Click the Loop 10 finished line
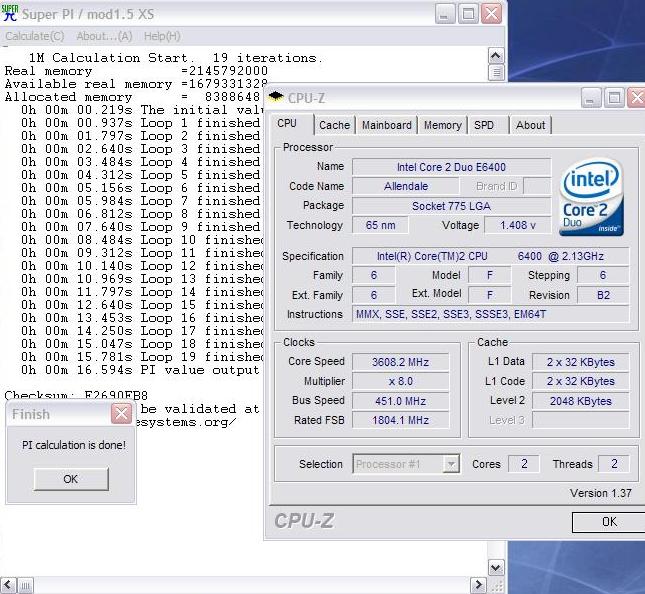This screenshot has width=645, height=594. click(142, 240)
